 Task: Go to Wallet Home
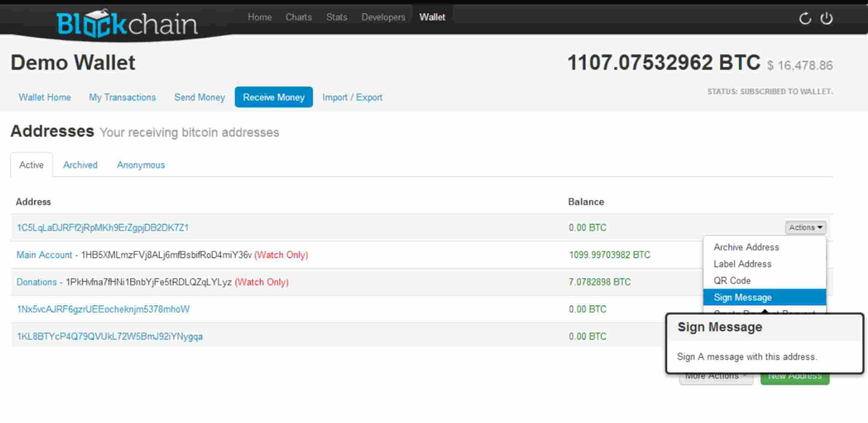click(x=45, y=97)
